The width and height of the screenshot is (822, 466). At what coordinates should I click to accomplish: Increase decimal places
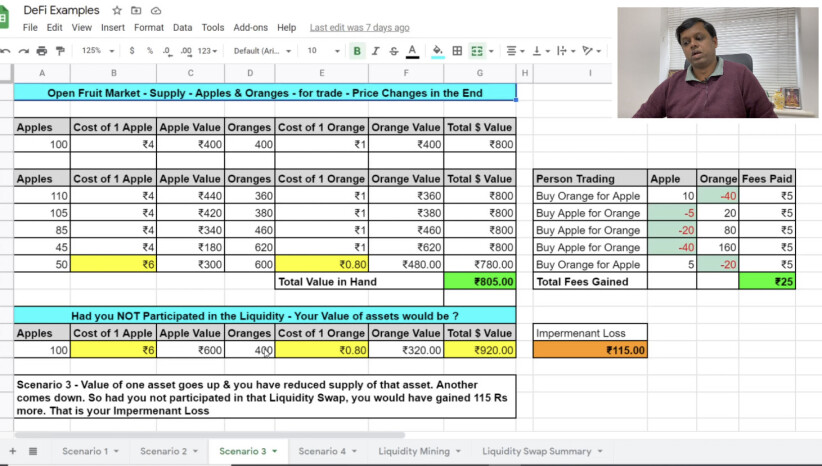coord(186,51)
